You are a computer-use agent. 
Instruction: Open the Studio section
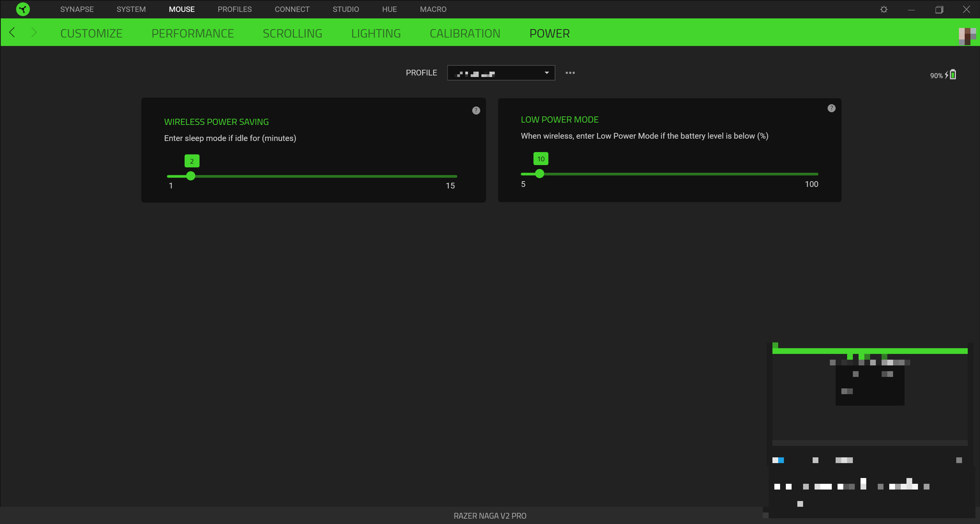[x=345, y=9]
